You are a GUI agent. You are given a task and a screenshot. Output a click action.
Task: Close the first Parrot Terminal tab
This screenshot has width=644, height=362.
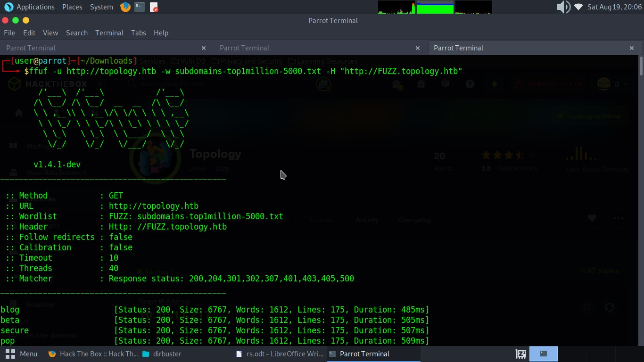(x=204, y=48)
